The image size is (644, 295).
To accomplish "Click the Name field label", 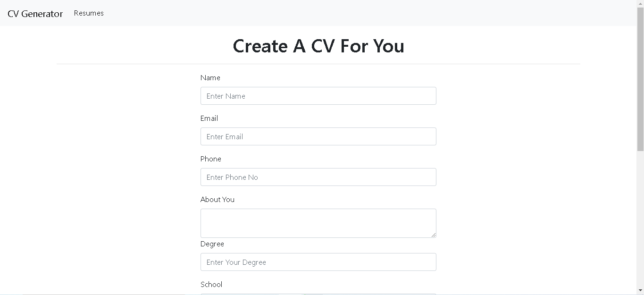I will tap(210, 77).
